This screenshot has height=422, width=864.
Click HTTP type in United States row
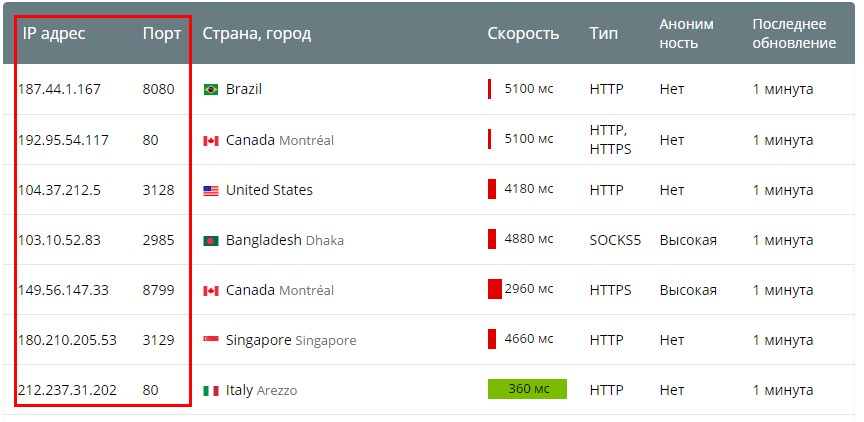pyautogui.click(x=606, y=190)
